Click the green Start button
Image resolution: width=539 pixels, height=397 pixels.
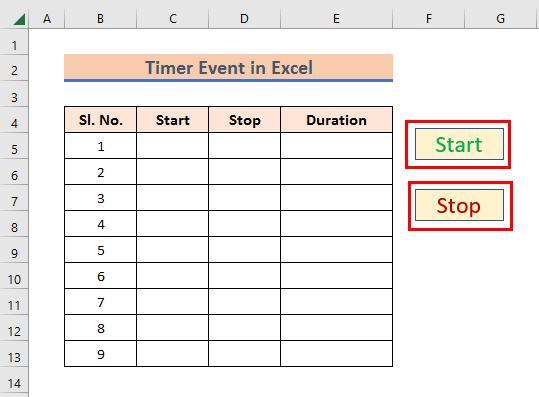[x=459, y=144]
